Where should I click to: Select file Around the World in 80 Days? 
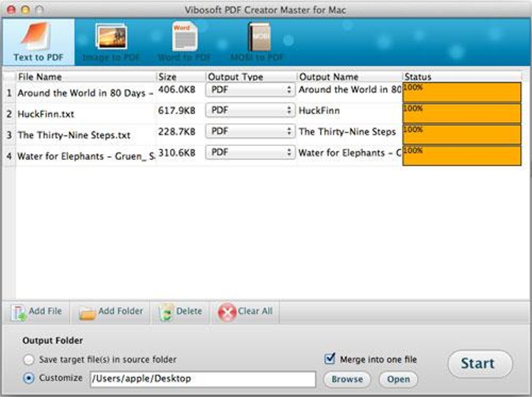pyautogui.click(x=86, y=93)
